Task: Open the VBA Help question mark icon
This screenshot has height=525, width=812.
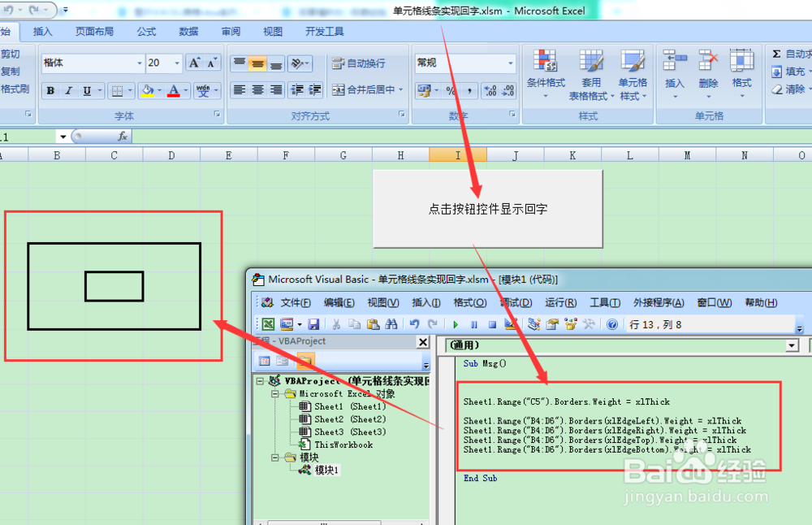Action: click(612, 324)
